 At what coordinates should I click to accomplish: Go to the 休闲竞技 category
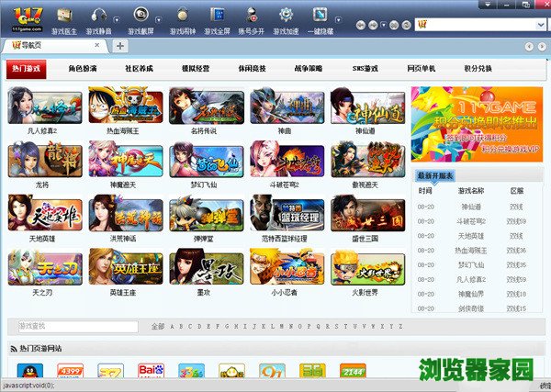tap(252, 69)
